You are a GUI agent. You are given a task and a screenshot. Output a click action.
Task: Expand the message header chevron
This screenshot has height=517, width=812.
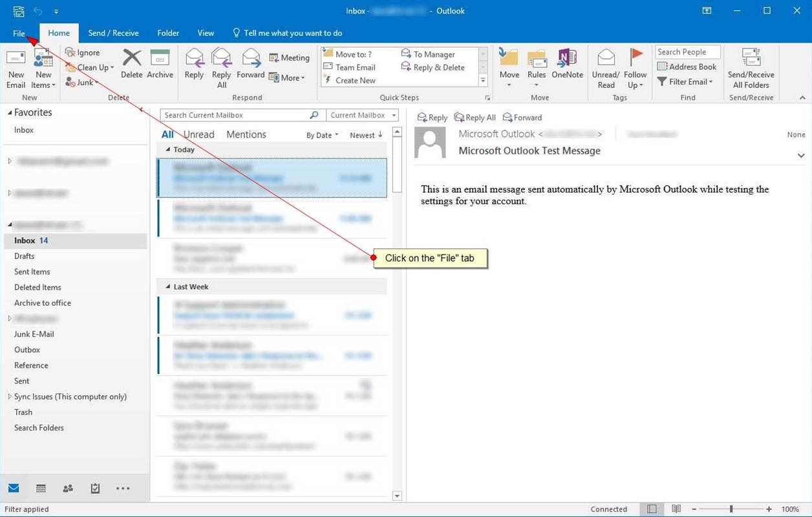coord(801,156)
